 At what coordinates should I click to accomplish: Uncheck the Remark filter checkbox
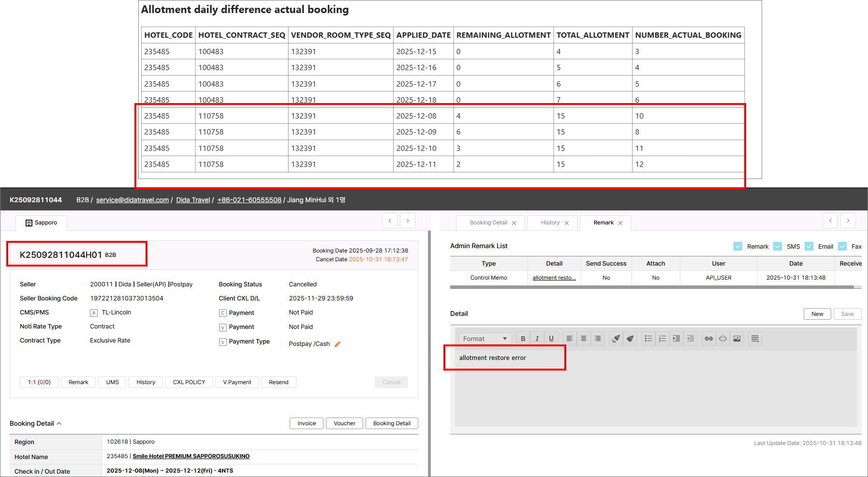738,246
